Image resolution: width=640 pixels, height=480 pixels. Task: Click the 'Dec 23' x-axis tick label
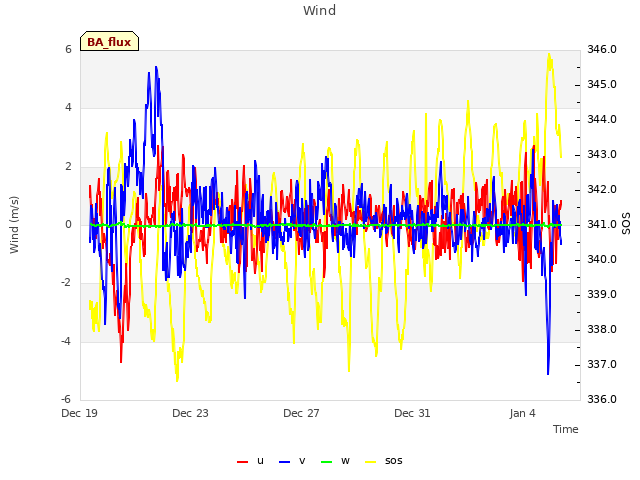click(190, 413)
